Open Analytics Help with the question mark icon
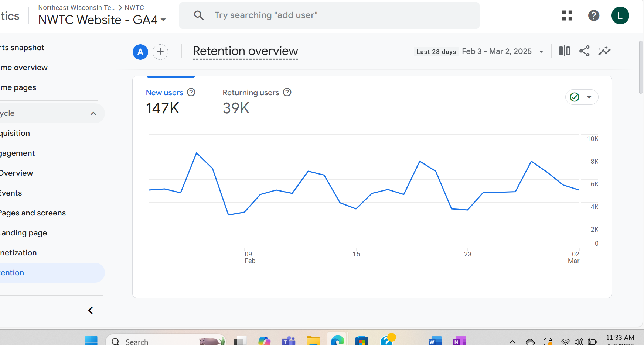This screenshot has width=644, height=345. 593,15
